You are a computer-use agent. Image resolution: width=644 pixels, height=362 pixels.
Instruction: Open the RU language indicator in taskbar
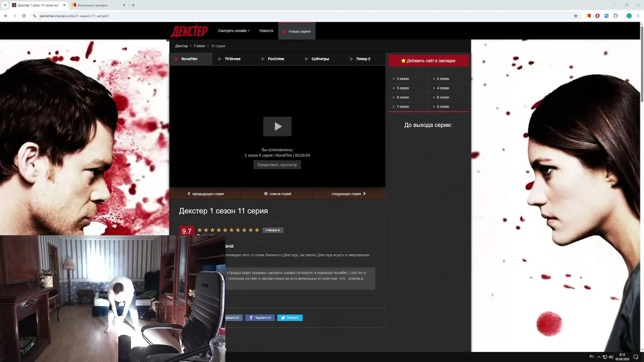coord(592,356)
